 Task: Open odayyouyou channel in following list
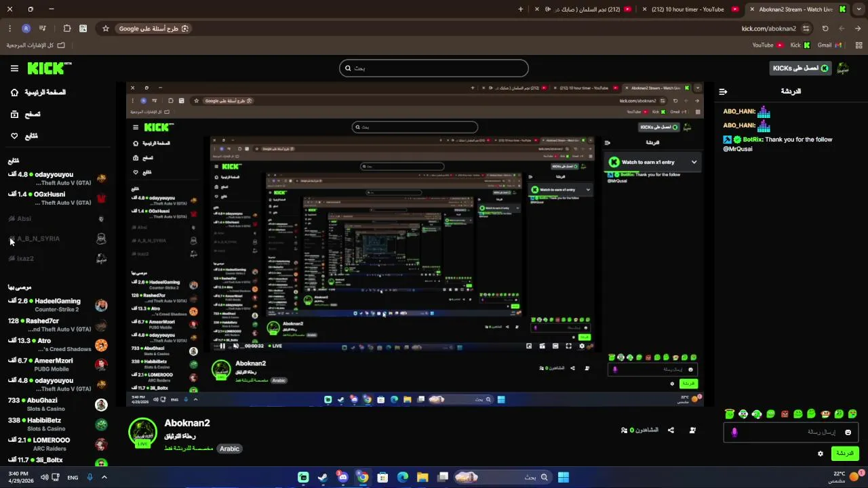point(58,178)
